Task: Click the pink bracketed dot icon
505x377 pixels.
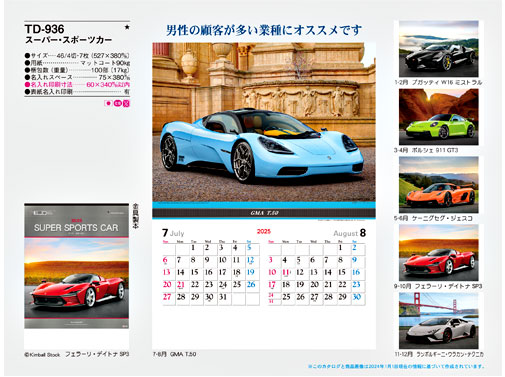Action: [108, 103]
